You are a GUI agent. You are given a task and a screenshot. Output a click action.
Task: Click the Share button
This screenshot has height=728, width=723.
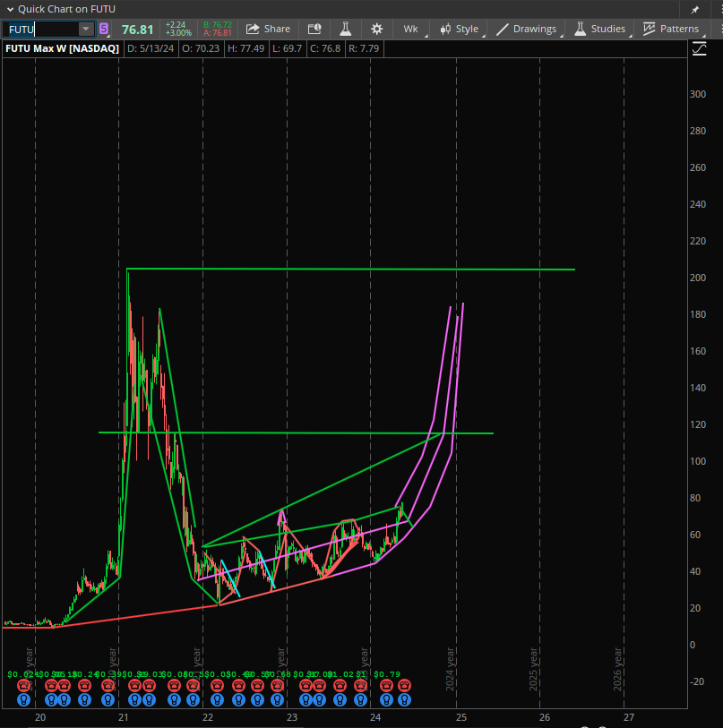[x=268, y=29]
